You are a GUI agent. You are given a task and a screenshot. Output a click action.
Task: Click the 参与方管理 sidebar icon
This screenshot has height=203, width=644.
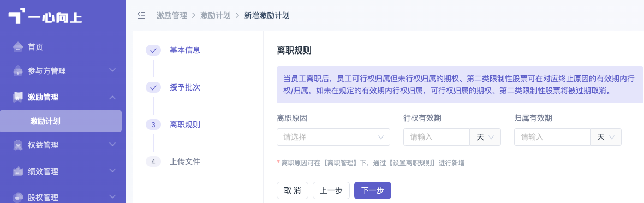point(17,71)
